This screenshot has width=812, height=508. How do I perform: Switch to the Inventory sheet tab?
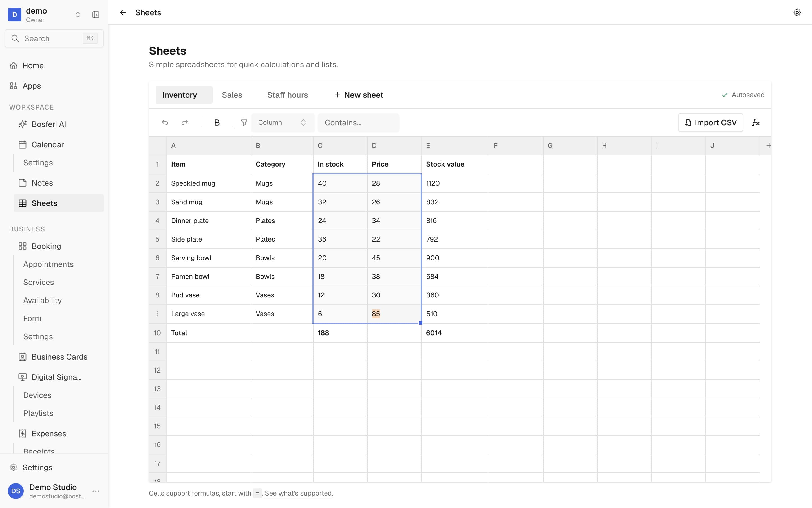(x=184, y=95)
